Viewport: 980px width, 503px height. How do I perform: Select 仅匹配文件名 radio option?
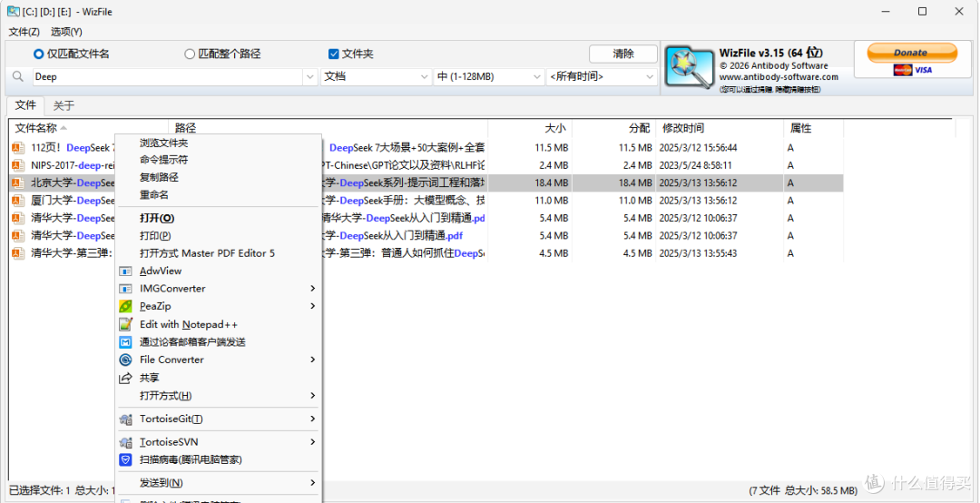coord(72,54)
